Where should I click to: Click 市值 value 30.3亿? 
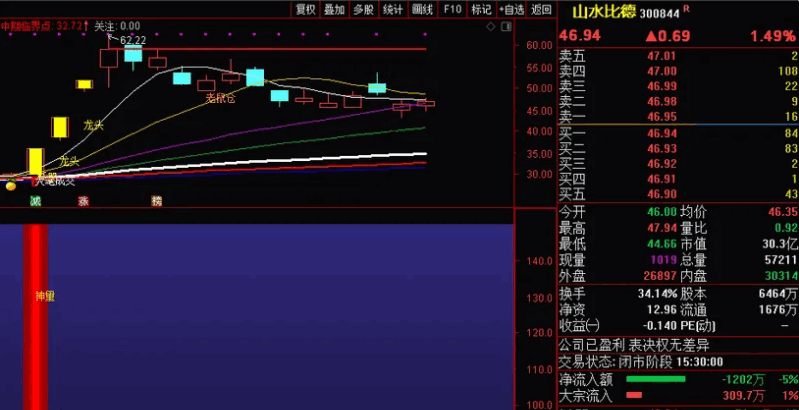(x=780, y=244)
